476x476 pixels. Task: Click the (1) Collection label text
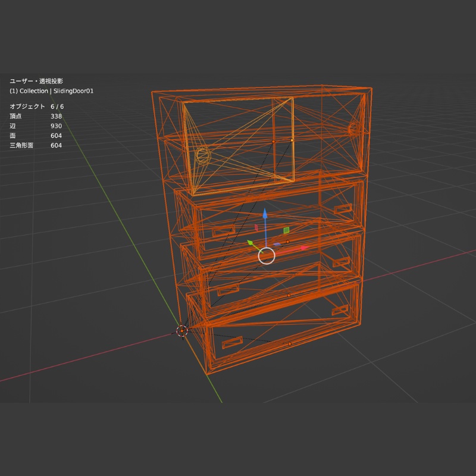tap(30, 92)
